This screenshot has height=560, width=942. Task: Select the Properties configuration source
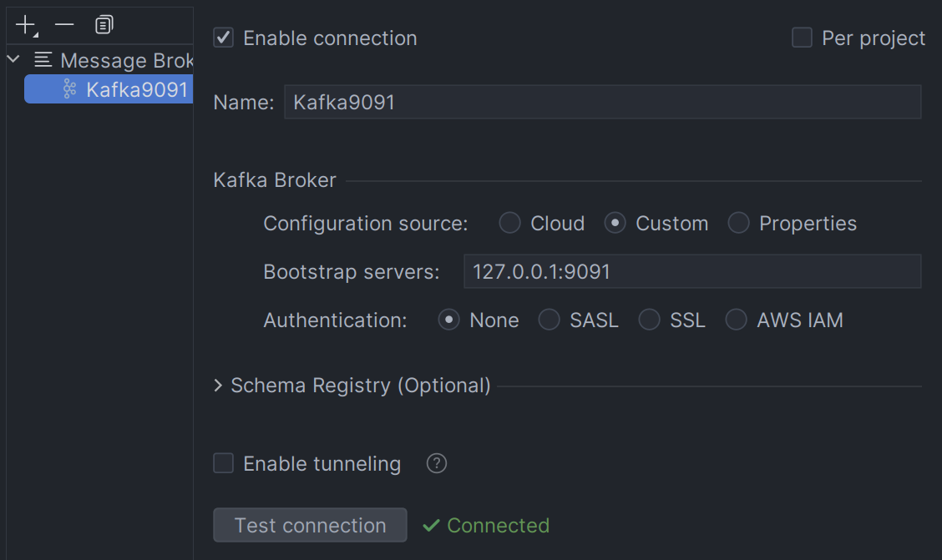[738, 224]
